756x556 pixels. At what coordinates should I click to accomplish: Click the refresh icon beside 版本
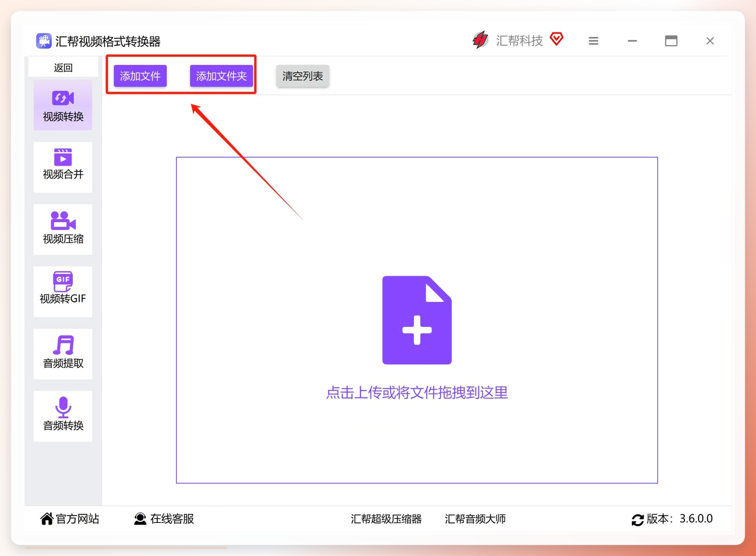[x=638, y=520]
